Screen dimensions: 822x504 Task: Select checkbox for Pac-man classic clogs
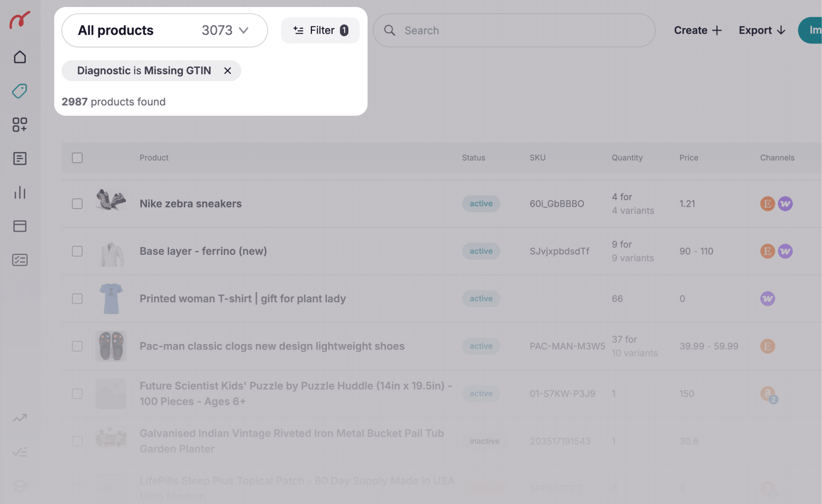coord(77,346)
